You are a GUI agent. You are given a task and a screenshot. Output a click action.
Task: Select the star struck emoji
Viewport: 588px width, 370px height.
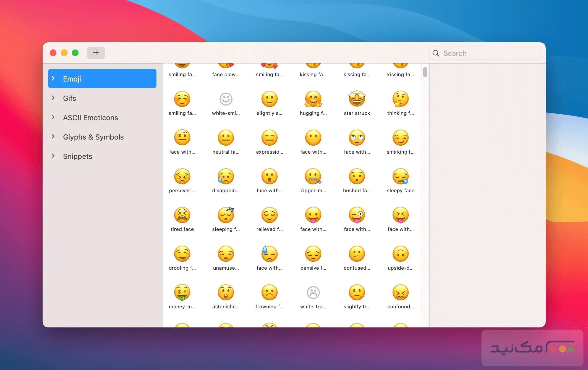point(357,99)
